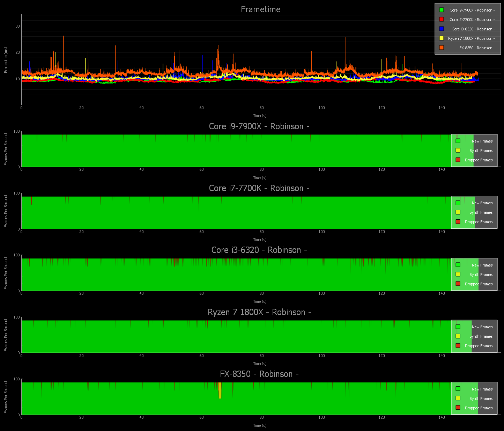Click New Frames swatch in FX-8350 legend
The width and height of the screenshot is (504, 431).
(x=458, y=388)
